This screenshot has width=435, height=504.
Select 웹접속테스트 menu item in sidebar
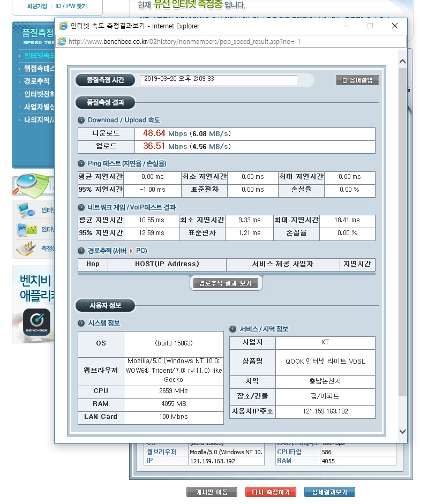tap(39, 69)
